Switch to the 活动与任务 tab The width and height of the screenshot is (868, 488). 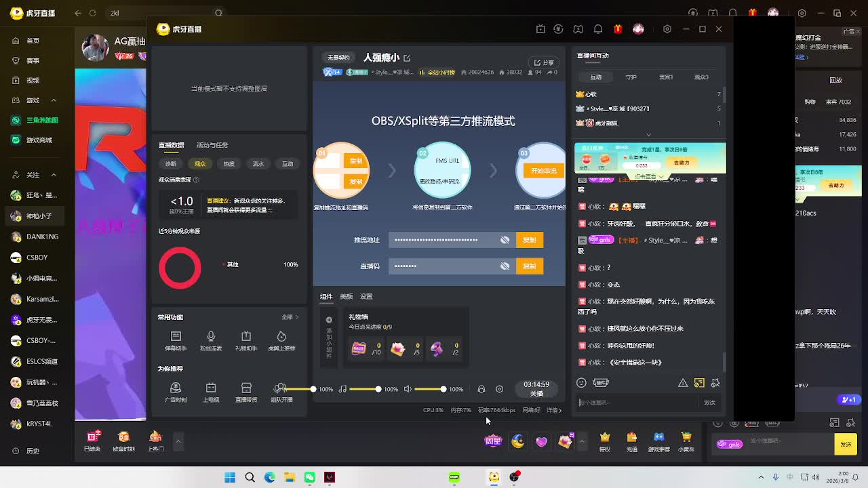point(212,145)
